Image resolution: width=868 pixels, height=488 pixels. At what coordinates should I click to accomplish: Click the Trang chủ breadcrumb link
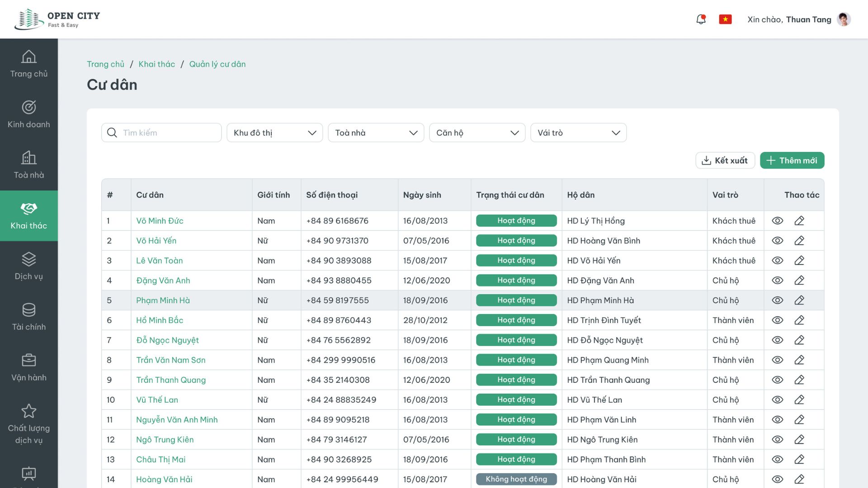point(105,64)
